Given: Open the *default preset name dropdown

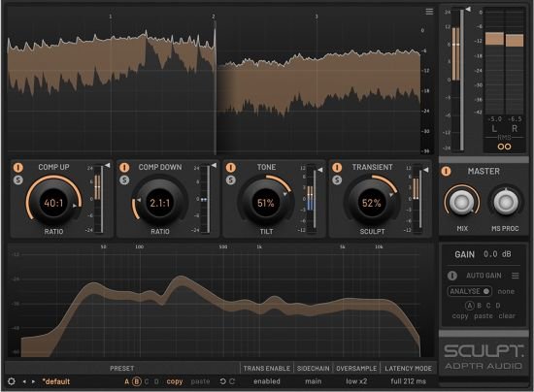Looking at the screenshot, I should pyautogui.click(x=56, y=381).
